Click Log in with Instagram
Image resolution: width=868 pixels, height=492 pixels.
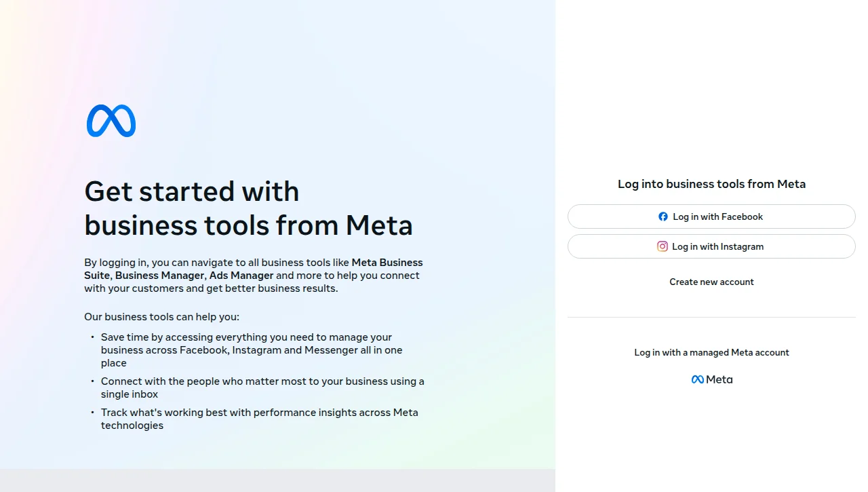point(711,246)
